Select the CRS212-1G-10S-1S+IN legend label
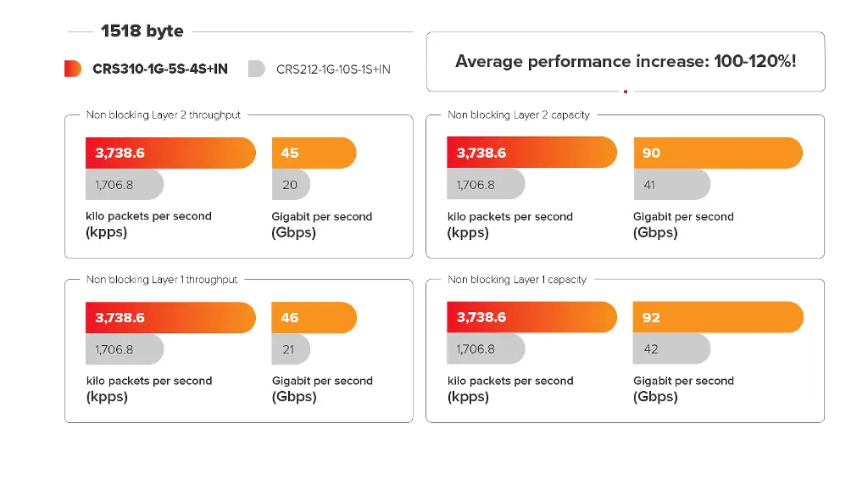This screenshot has width=868, height=485. [x=333, y=70]
